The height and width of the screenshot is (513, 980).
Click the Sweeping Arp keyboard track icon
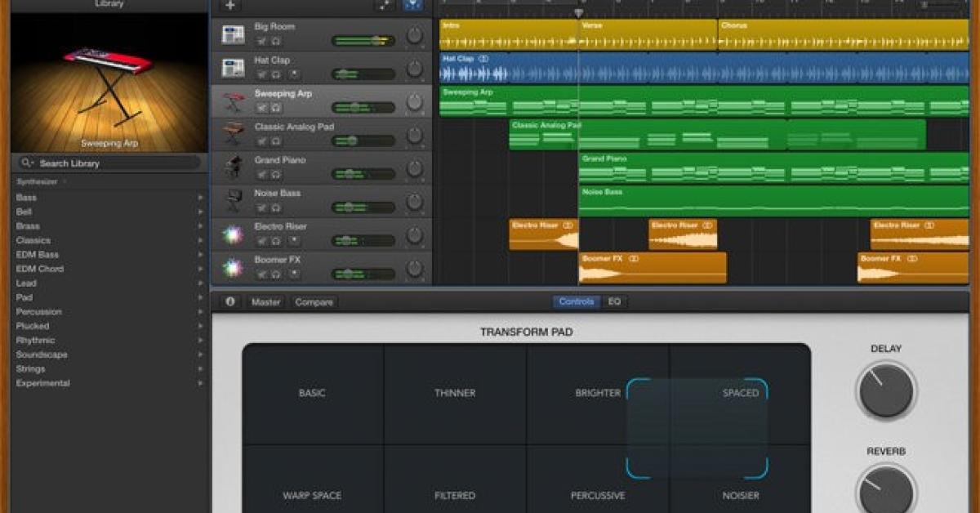[x=234, y=100]
